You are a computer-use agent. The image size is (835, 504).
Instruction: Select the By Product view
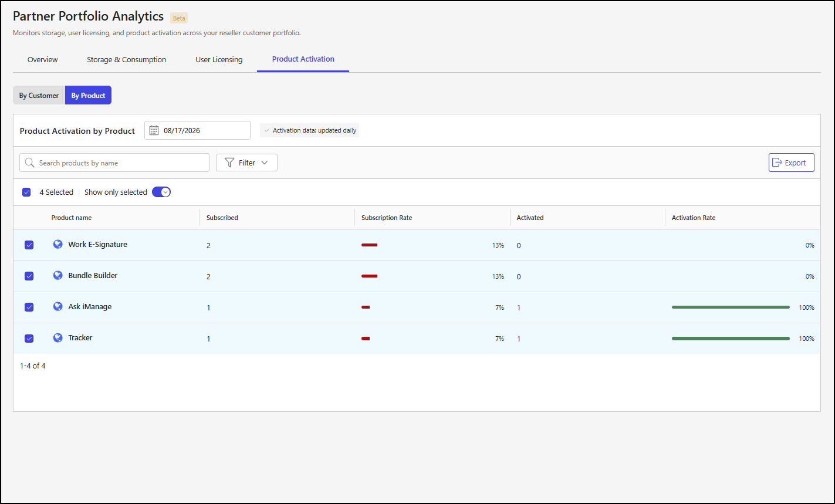pyautogui.click(x=88, y=95)
